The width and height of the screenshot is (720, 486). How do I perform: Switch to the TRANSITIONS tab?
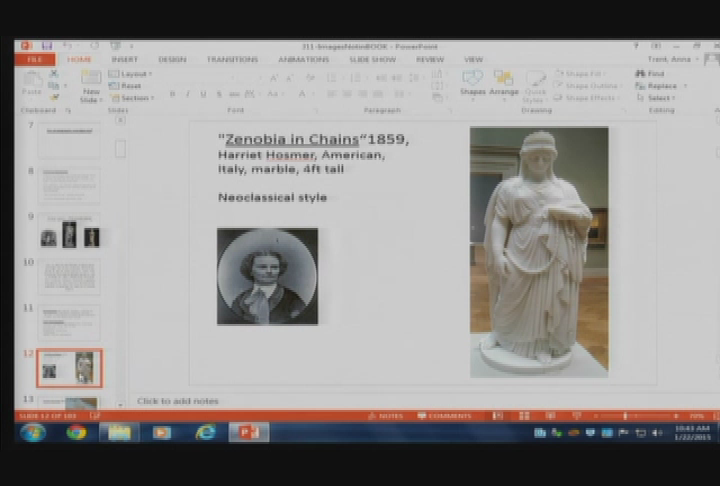coord(232,59)
